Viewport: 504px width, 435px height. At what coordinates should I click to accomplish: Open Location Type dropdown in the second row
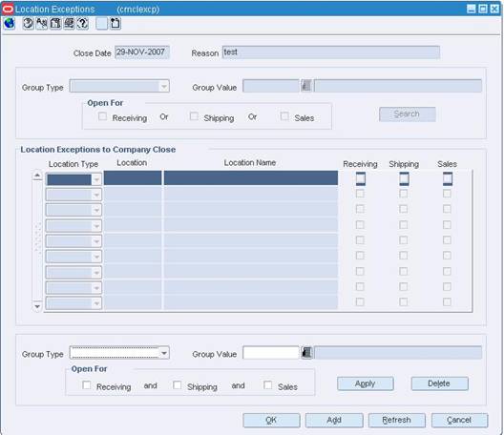pos(96,195)
